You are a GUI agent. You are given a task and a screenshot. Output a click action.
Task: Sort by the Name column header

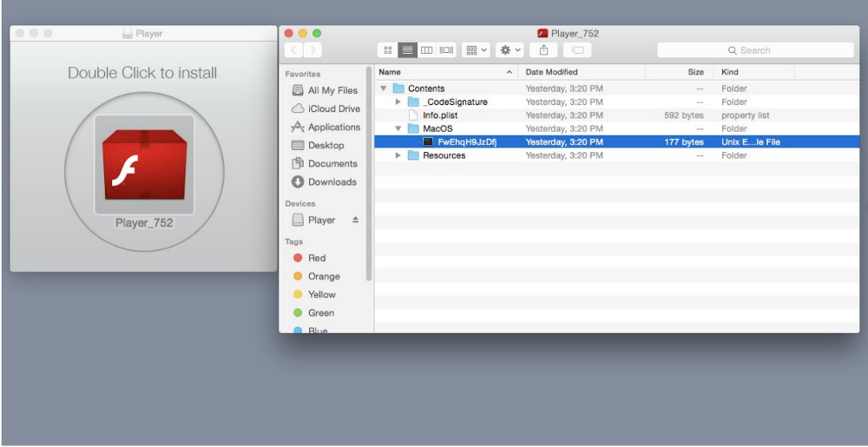(x=446, y=72)
